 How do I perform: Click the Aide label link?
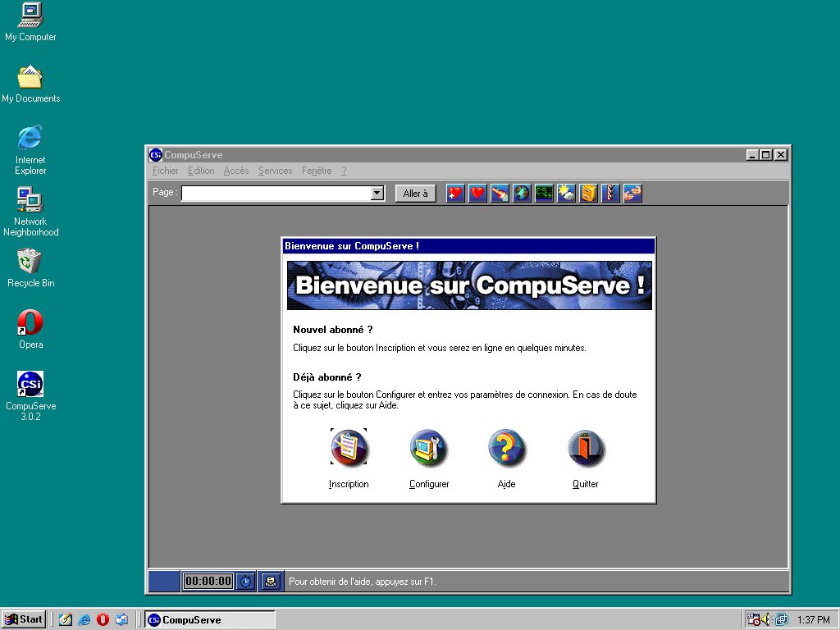pos(506,484)
